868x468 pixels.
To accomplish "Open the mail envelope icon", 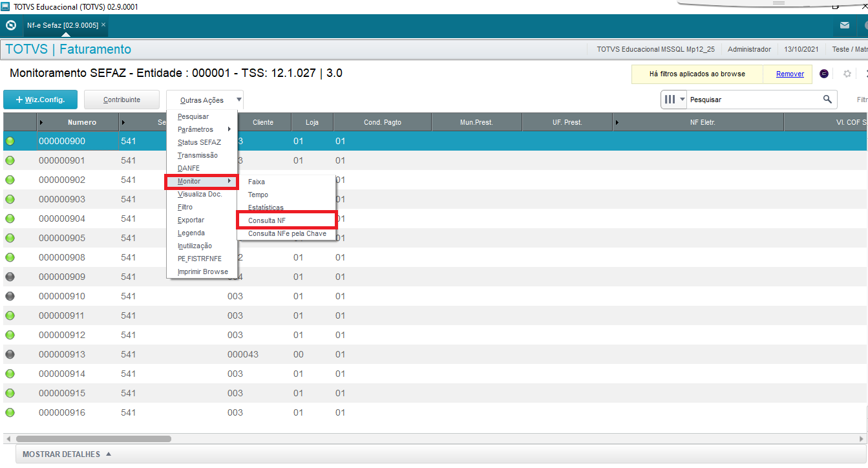I will pyautogui.click(x=845, y=26).
